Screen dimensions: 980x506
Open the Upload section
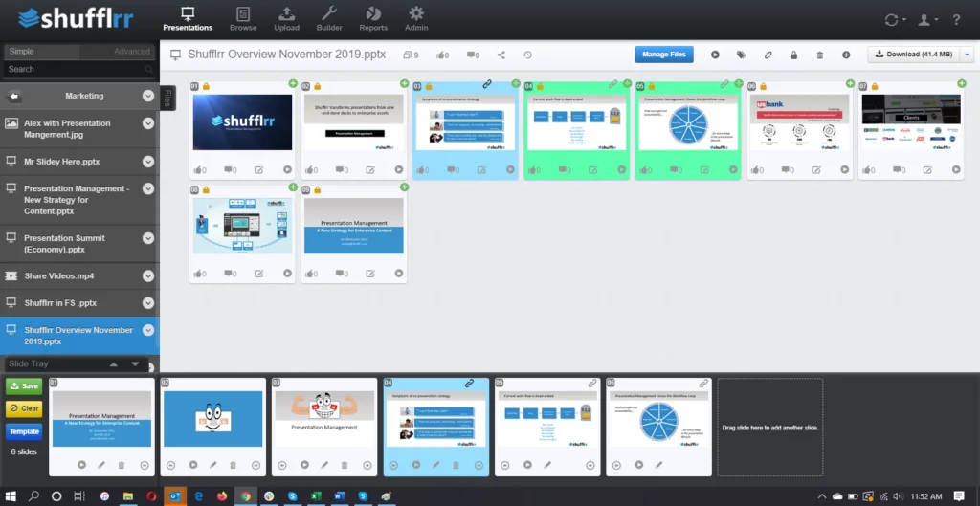(286, 19)
